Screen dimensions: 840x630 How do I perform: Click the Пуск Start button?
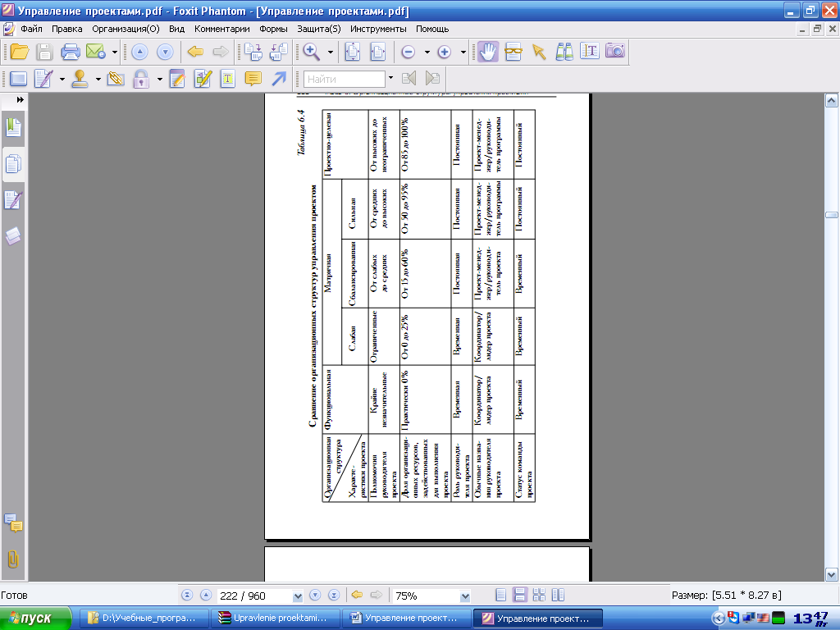(35, 619)
